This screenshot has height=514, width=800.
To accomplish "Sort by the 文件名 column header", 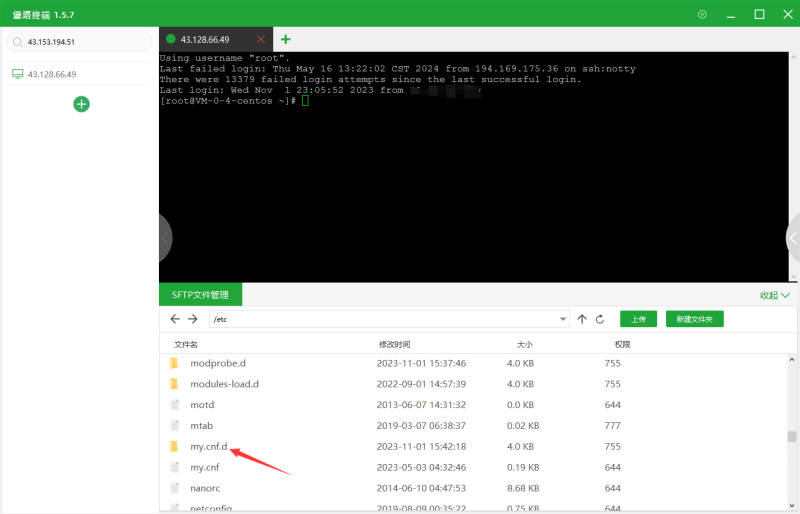I will click(x=186, y=345).
